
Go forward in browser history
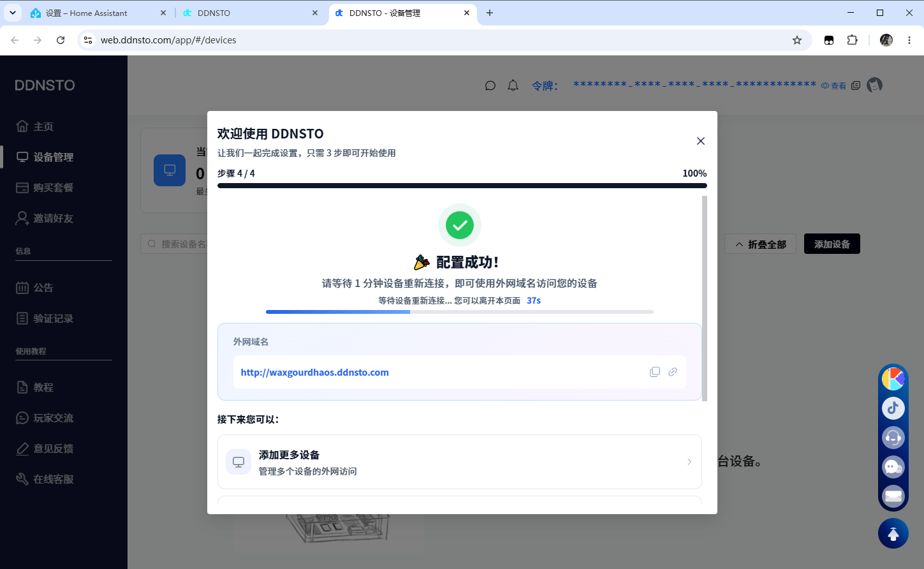pos(38,40)
